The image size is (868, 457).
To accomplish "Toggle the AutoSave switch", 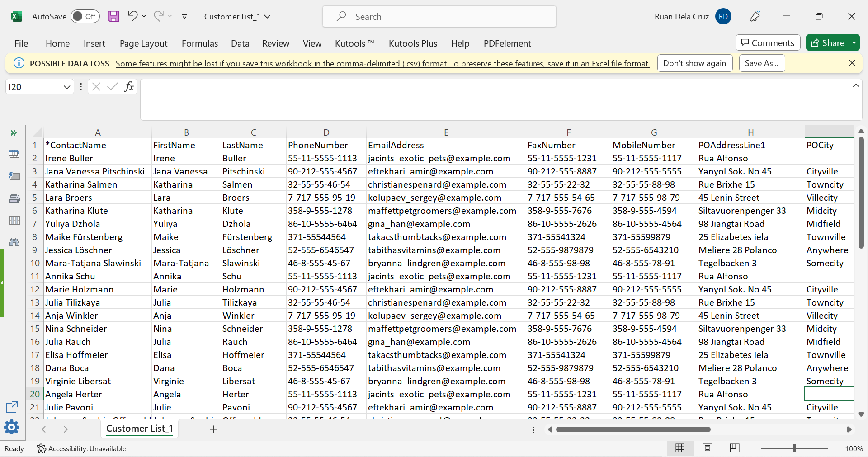I will pos(85,17).
